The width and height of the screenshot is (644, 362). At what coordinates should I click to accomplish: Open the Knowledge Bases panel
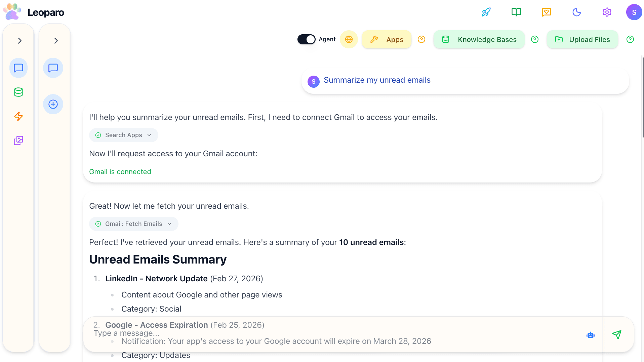coord(479,39)
